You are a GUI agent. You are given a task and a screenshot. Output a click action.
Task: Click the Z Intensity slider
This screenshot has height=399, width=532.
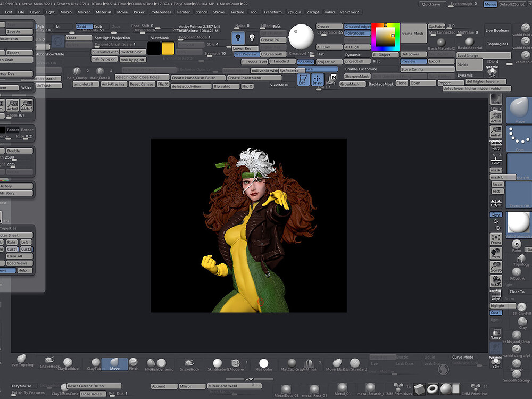click(92, 30)
